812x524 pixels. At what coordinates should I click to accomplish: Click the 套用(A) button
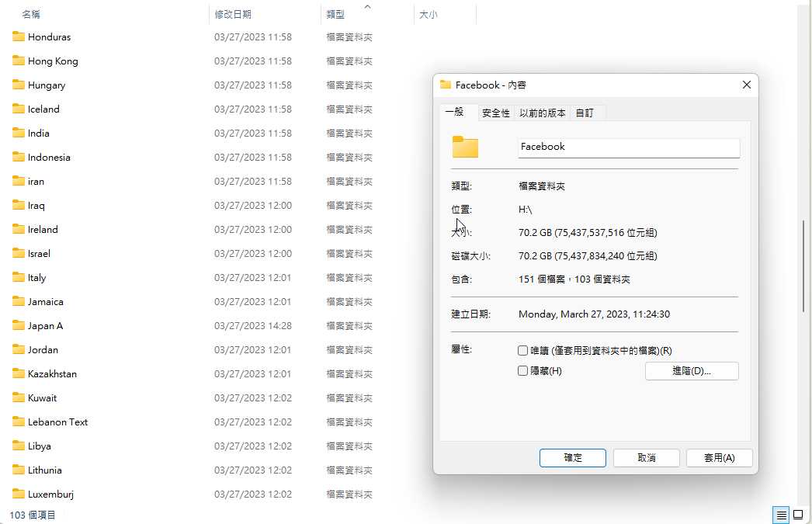click(x=720, y=458)
